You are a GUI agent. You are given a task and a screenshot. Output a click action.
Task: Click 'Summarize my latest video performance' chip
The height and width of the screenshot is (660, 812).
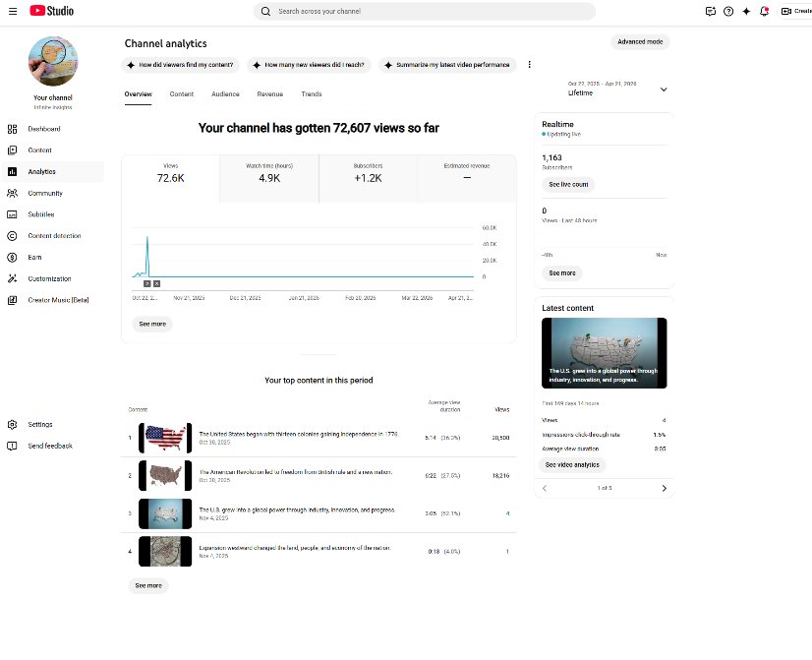pyautogui.click(x=447, y=65)
